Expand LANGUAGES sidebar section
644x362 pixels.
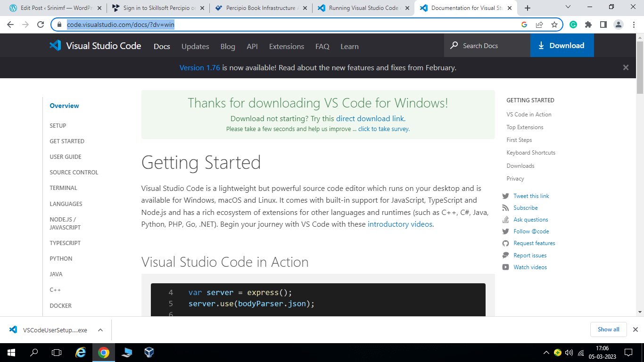[x=66, y=204]
